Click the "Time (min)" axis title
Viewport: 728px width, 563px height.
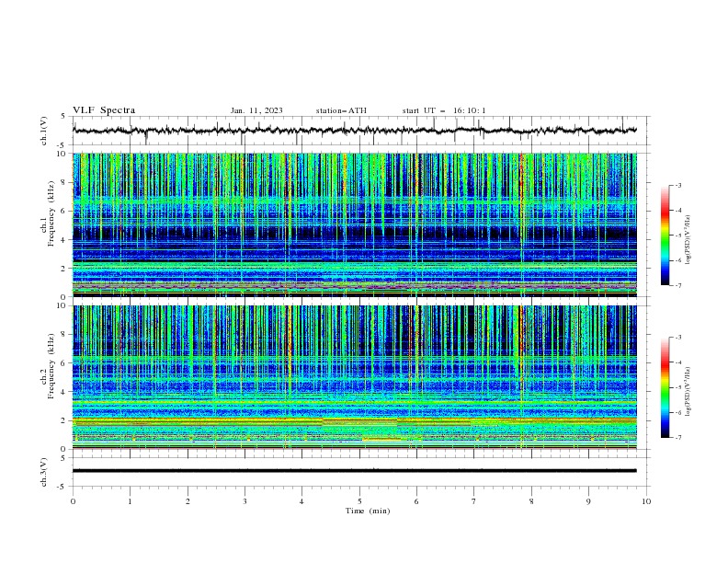tap(368, 511)
